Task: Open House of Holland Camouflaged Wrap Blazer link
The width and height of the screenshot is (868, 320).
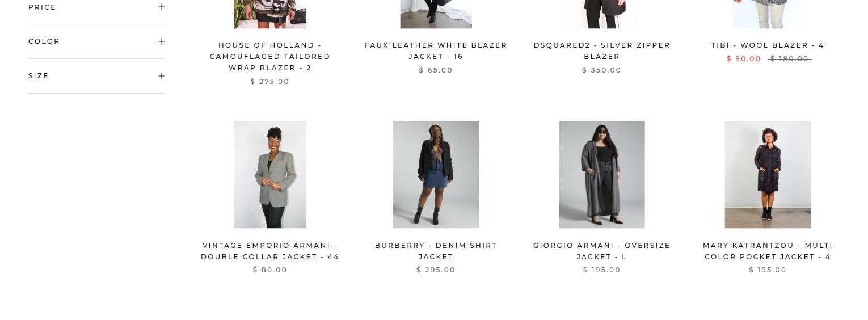Action: pyautogui.click(x=270, y=57)
